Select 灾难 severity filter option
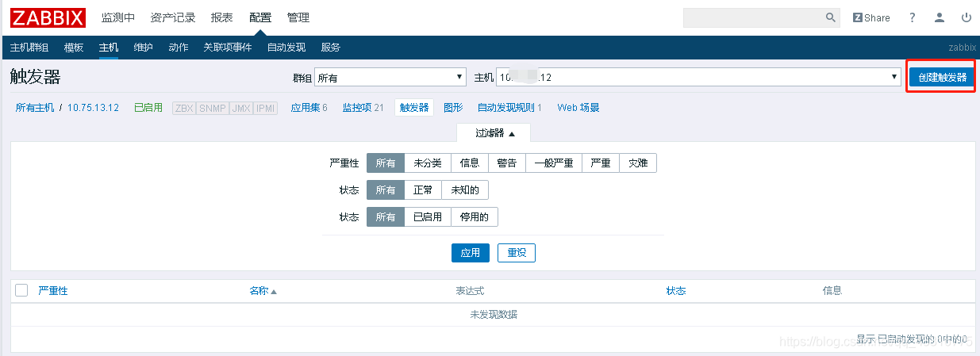980x356 pixels. 637,163
